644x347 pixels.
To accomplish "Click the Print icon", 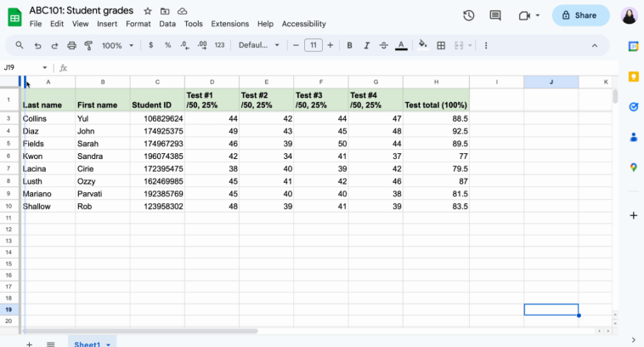I will tap(72, 45).
